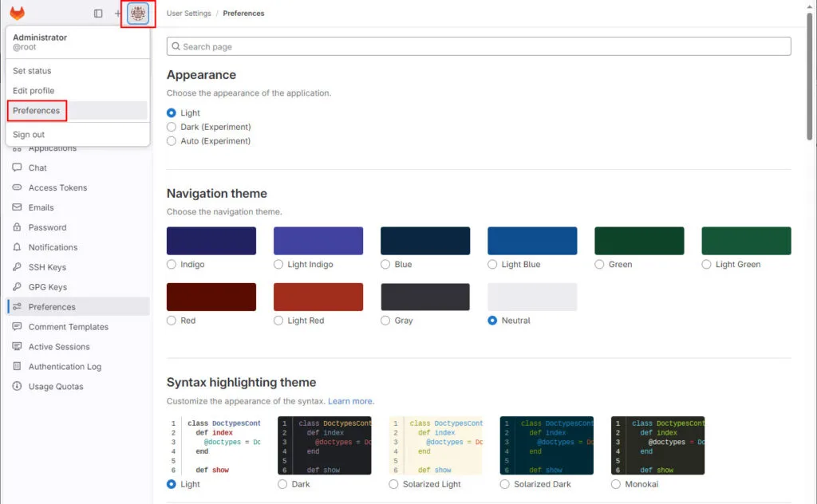Click the Notifications bell icon

pyautogui.click(x=17, y=247)
